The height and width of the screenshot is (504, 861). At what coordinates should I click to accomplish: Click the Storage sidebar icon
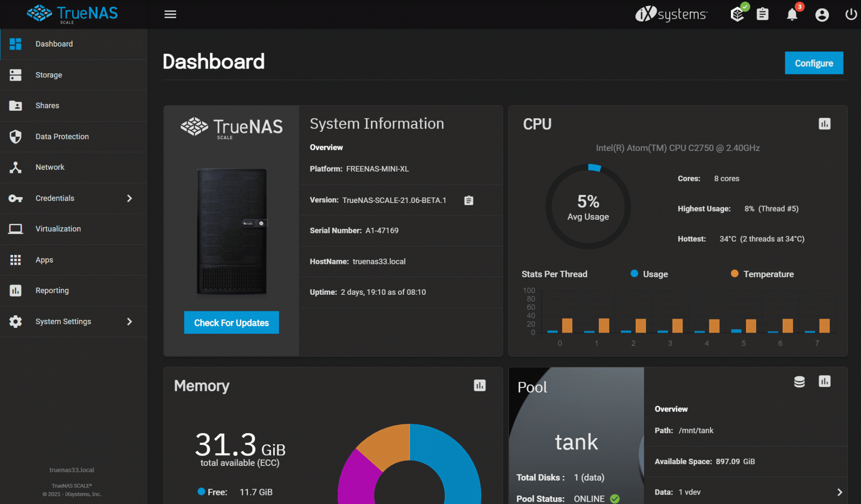[x=16, y=75]
